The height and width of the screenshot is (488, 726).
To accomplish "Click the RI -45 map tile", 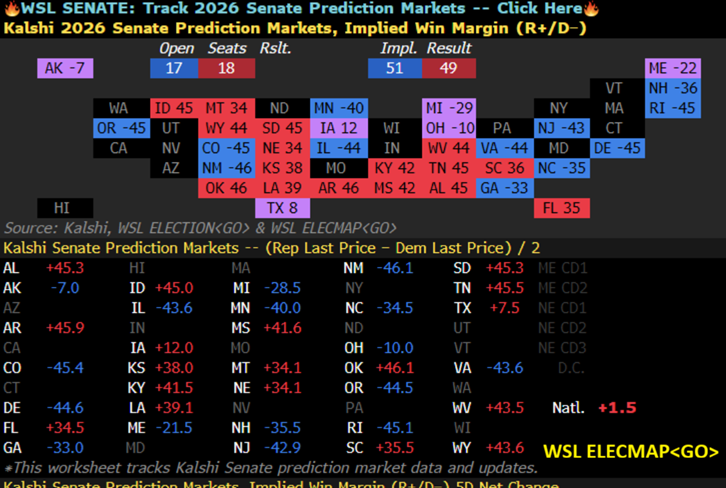I will coord(672,108).
